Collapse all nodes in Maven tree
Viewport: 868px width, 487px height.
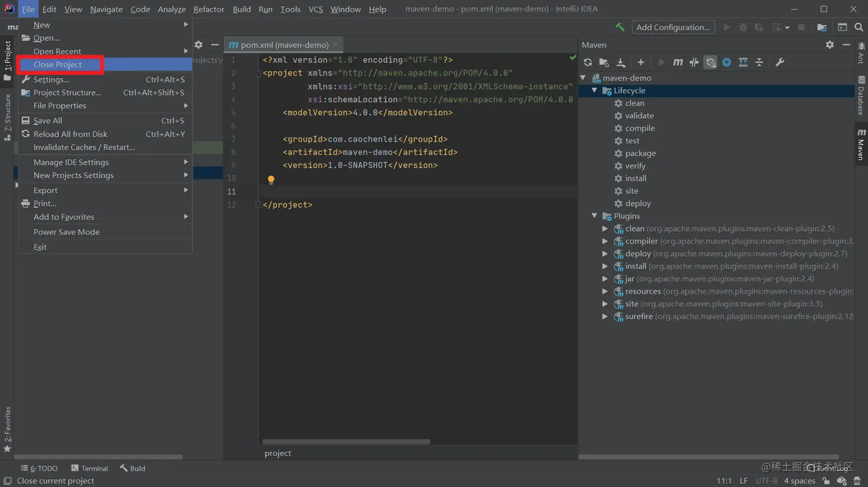tap(759, 62)
